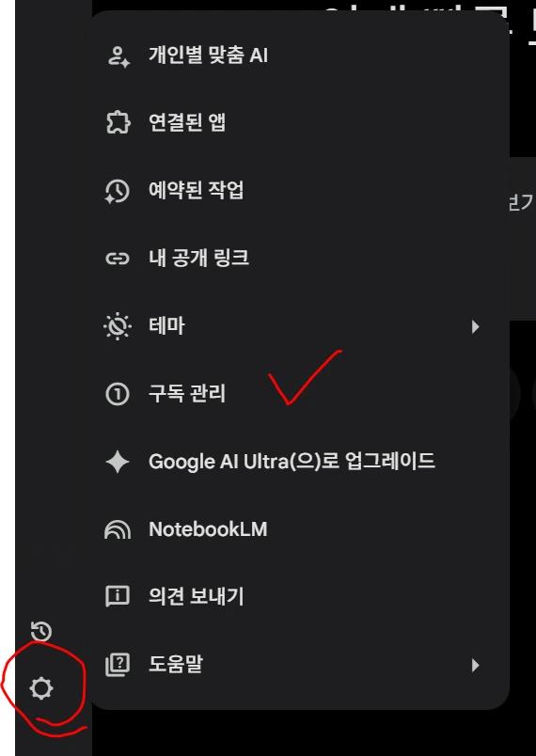Open 구독 관리 menu item
The width and height of the screenshot is (536, 756).
point(300,394)
